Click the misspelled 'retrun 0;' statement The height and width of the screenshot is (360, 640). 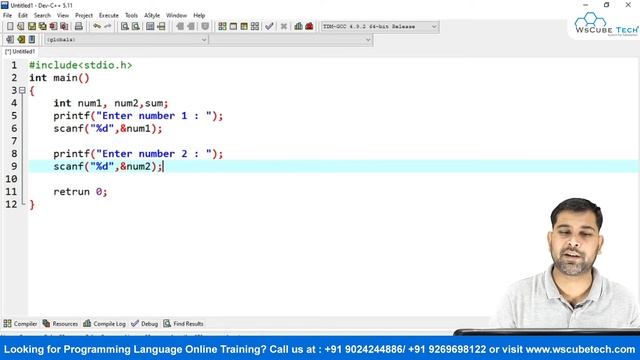pyautogui.click(x=80, y=192)
